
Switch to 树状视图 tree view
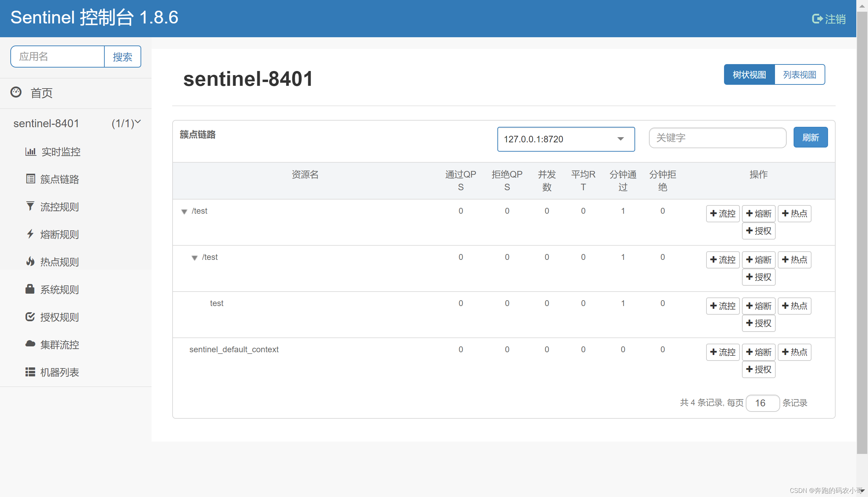click(x=749, y=74)
